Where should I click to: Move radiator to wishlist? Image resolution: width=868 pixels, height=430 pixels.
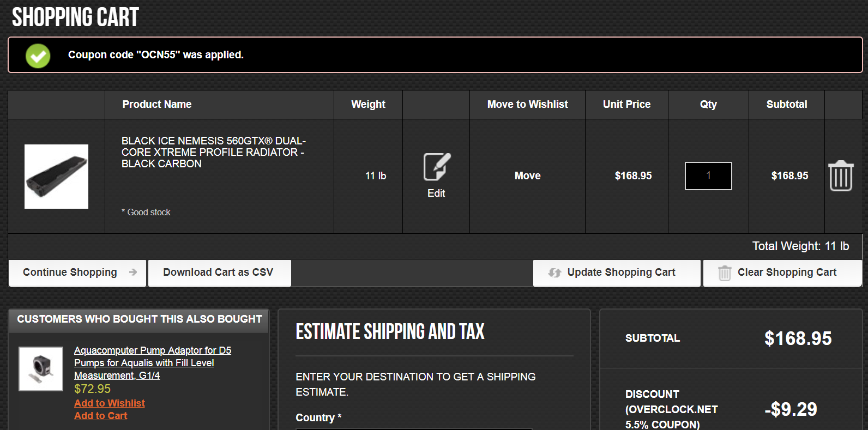pos(527,175)
